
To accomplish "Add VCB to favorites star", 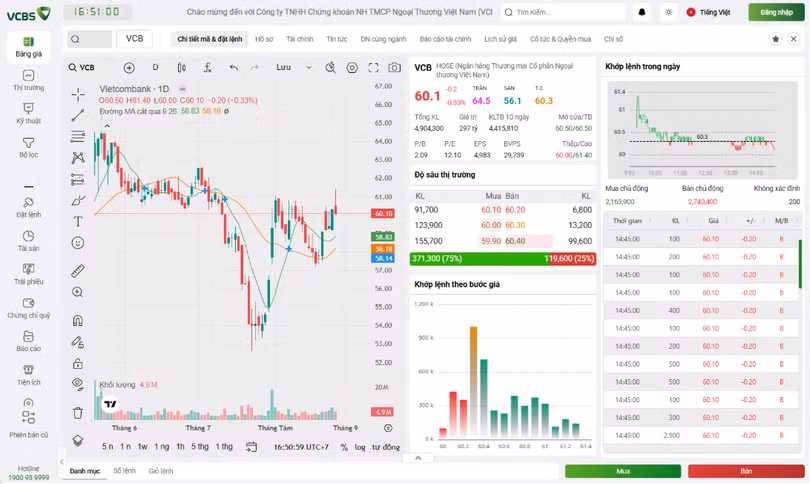I will 775,39.
